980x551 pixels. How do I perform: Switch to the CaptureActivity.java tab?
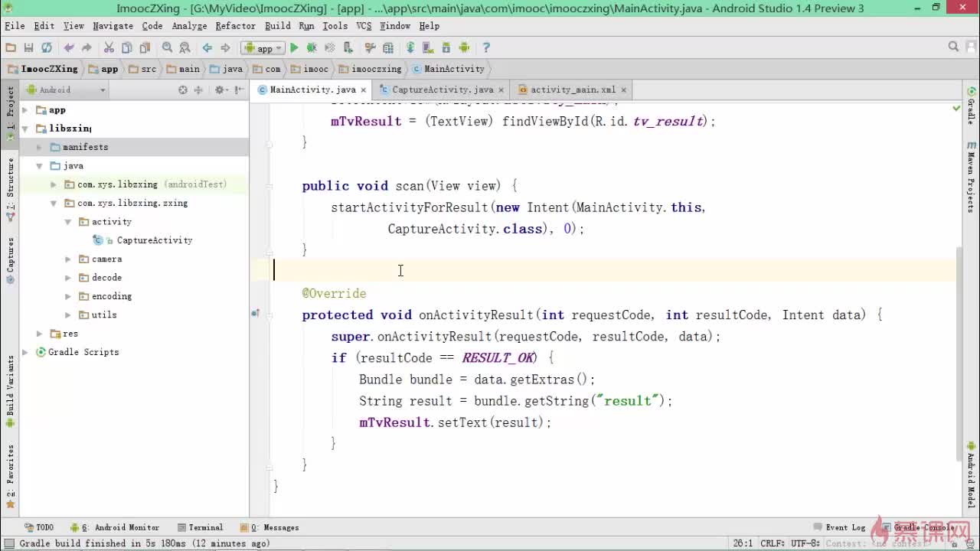pyautogui.click(x=442, y=90)
